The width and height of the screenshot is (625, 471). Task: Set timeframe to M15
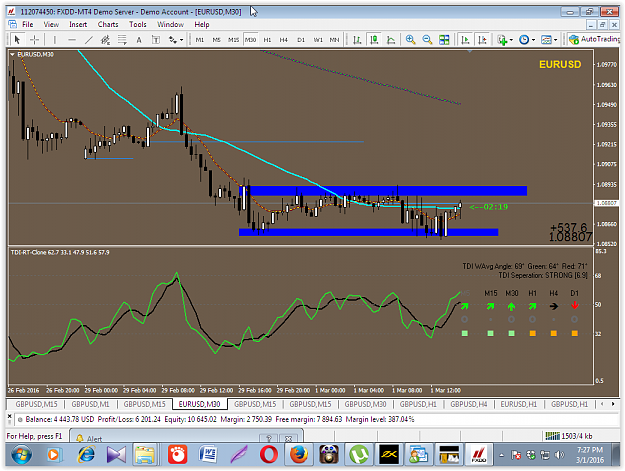click(x=233, y=40)
